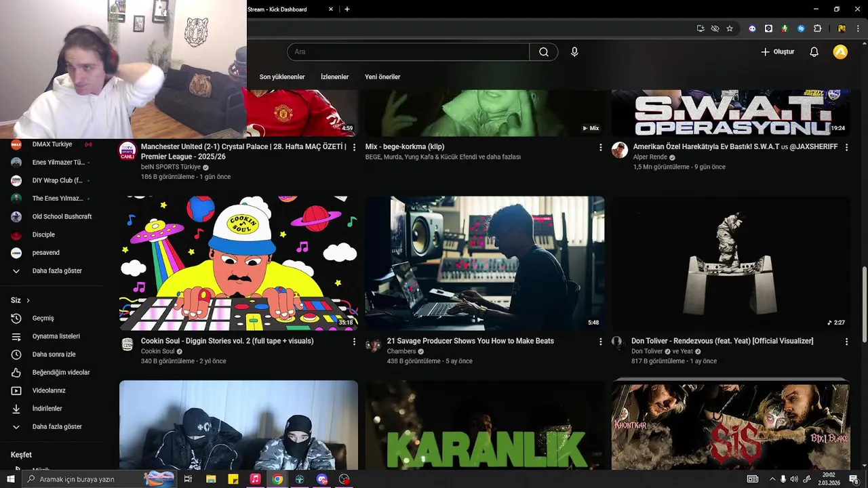This screenshot has width=868, height=488.
Task: Open more options for S.W.A.T. video
Action: 846,147
